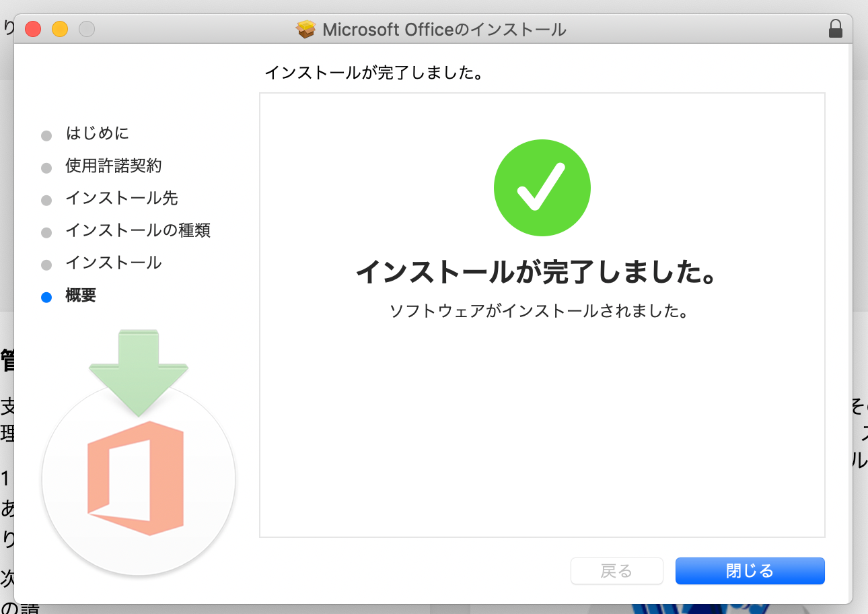
Task: Close the installer with red button
Action: tap(33, 29)
